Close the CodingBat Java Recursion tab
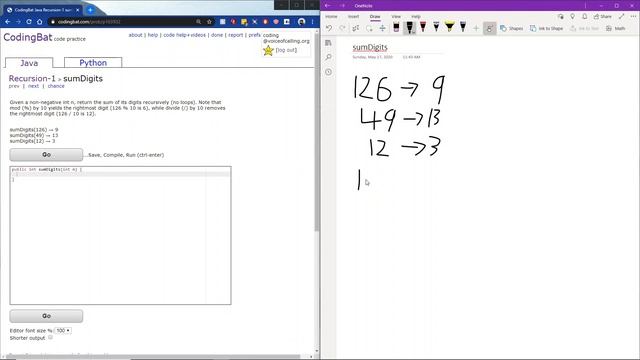Screen dimensions: 640x360 tap(78, 10)
